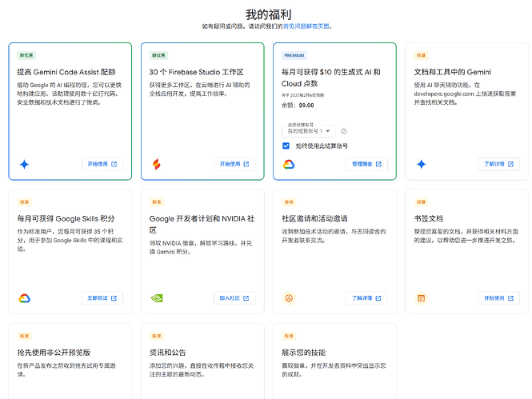Click 标准 badge on 文档和工具中的 Gemini card
532x399 pixels.
[421, 55]
